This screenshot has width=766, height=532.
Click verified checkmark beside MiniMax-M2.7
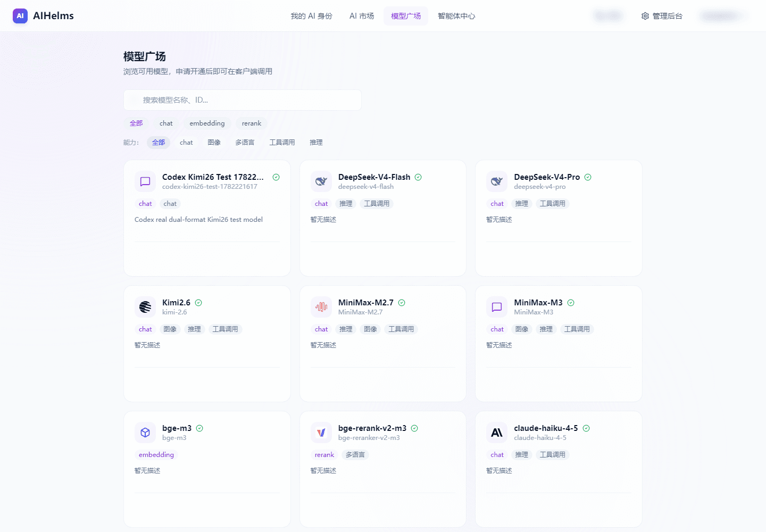pyautogui.click(x=402, y=303)
